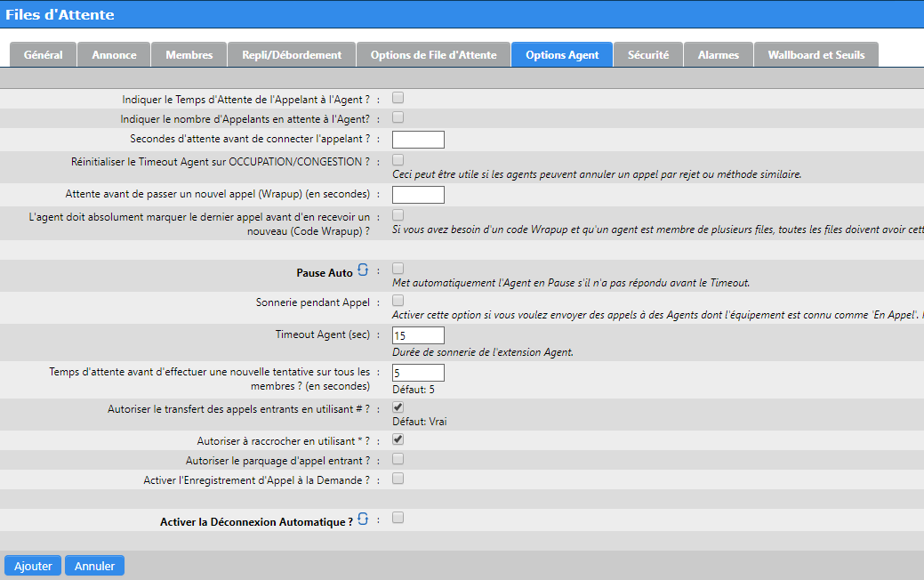The image size is (924, 580).
Task: Click the Pause Auto label text
Action: coord(324,273)
